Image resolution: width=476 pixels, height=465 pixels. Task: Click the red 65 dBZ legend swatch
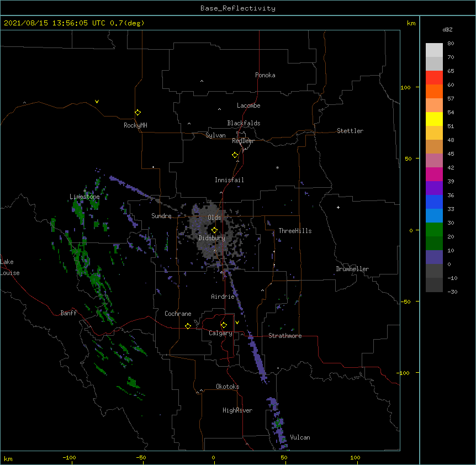pos(434,77)
